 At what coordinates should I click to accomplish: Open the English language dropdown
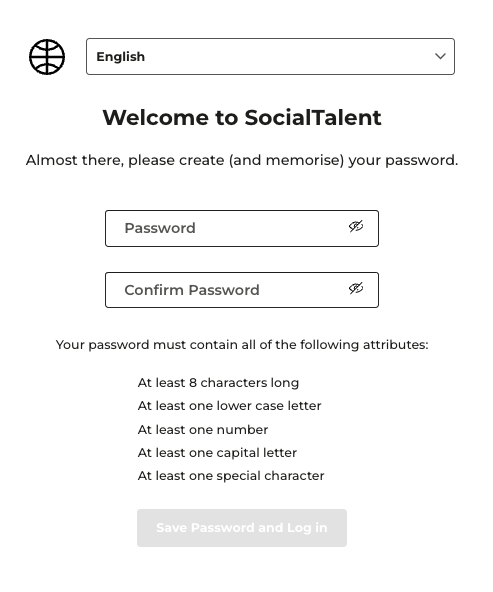click(270, 56)
